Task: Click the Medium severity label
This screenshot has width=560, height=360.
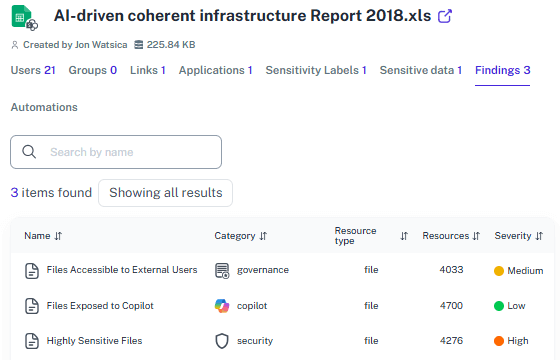Action: point(525,271)
